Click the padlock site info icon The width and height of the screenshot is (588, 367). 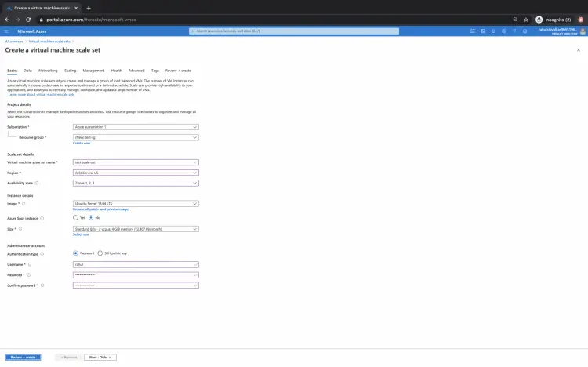coord(42,20)
